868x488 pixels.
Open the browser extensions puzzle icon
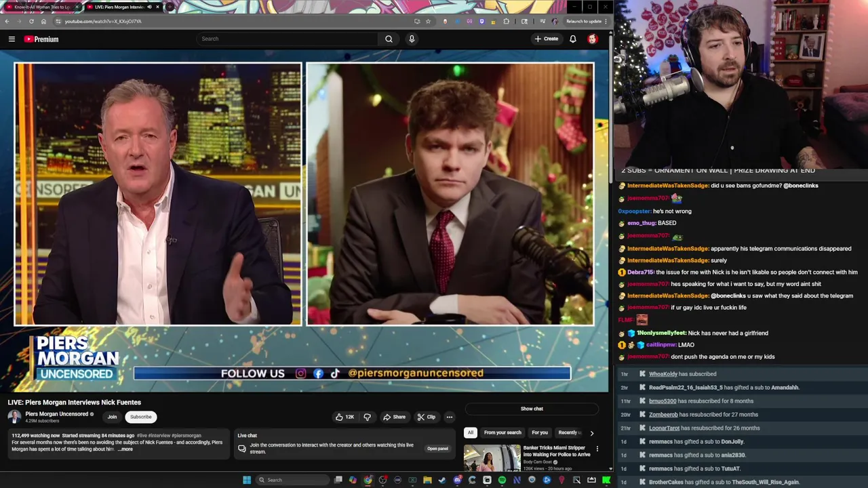point(506,21)
